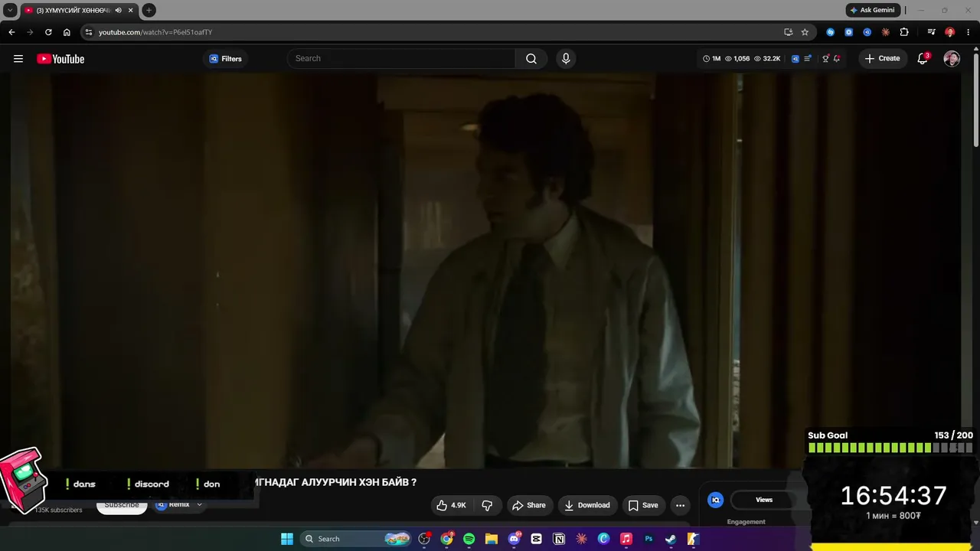Open the vidIQ Filters button
The width and height of the screenshot is (980, 551).
[225, 59]
